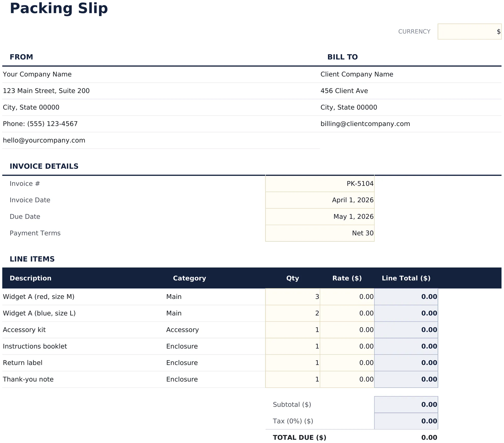Click Rate cell for Widget A blue
The height and width of the screenshot is (443, 504).
[x=347, y=313]
